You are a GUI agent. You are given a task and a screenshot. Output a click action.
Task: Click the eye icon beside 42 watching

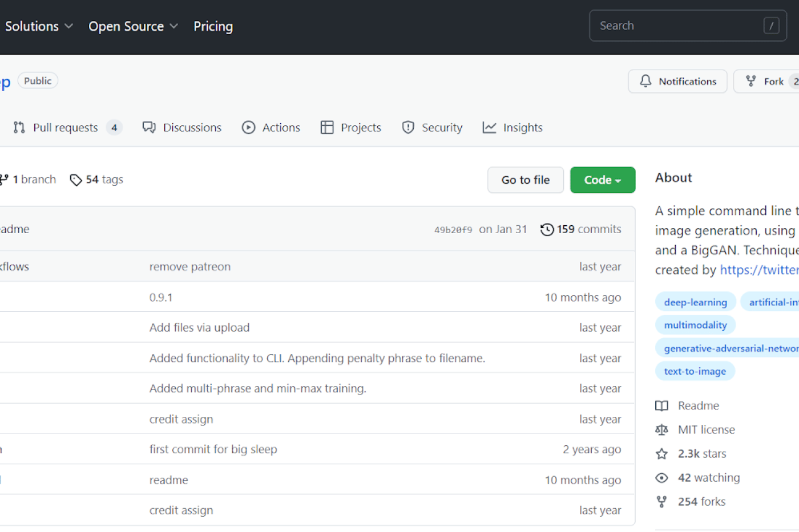pyautogui.click(x=661, y=478)
